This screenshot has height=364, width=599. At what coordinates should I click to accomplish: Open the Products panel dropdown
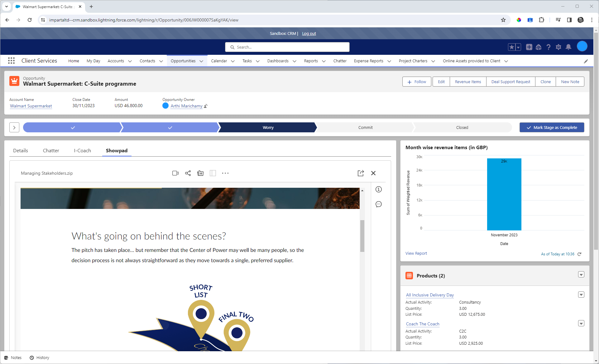(581, 275)
